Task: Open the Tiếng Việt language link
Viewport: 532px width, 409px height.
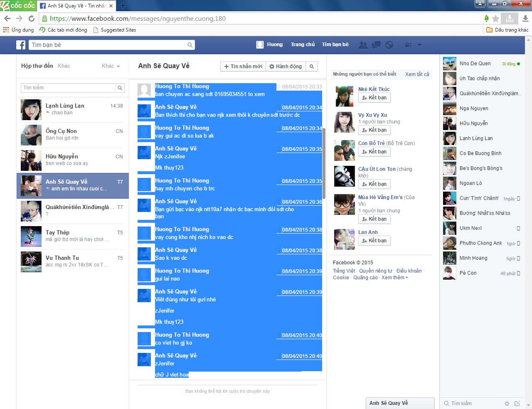Action: [344, 271]
